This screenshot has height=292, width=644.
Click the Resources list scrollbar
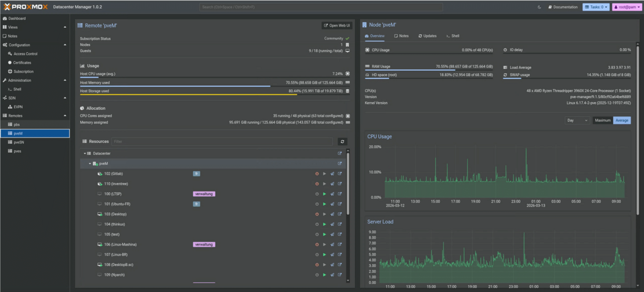click(348, 183)
